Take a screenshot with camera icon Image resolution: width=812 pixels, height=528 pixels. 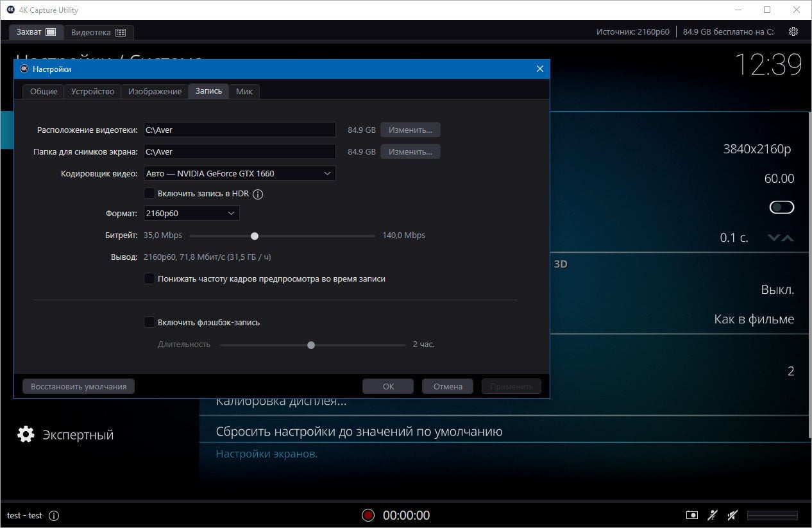[692, 515]
